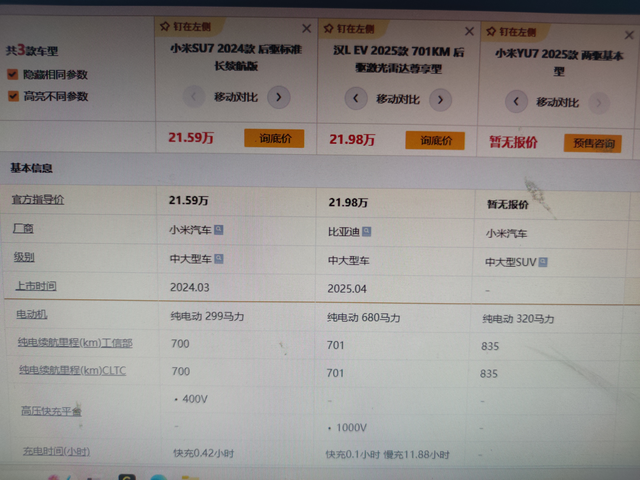Click info icon beside 中大型车 under SU7
This screenshot has width=640, height=480.
coord(219,258)
